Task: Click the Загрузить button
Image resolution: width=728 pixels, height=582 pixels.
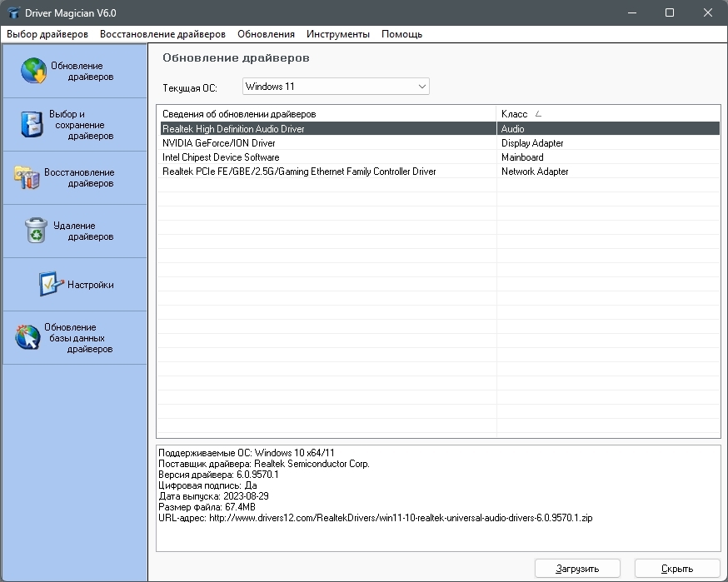Action: pyautogui.click(x=577, y=569)
